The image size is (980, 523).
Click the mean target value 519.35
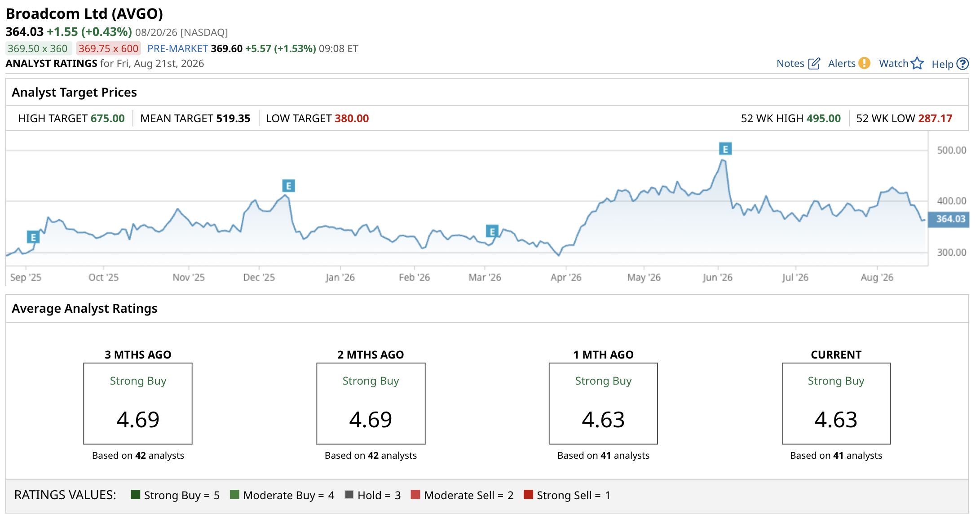[233, 118]
